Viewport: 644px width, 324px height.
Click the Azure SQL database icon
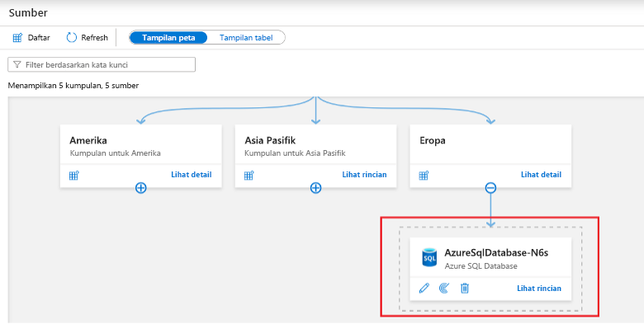click(x=429, y=257)
